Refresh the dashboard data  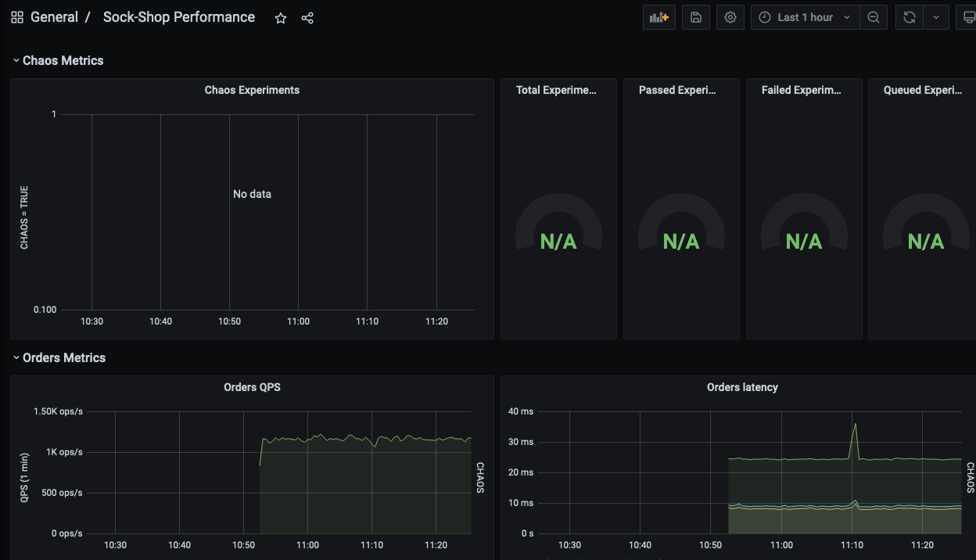pos(908,16)
